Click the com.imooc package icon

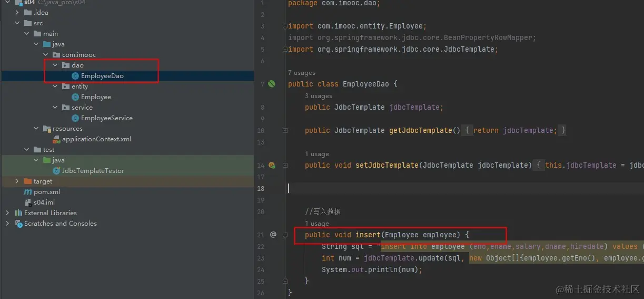click(x=56, y=55)
